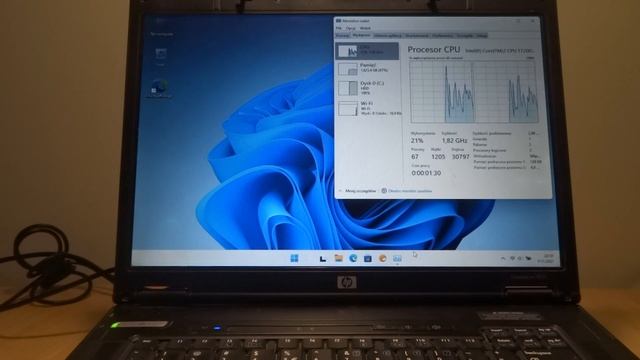Click the Procesor CPU heading
640x360 pixels.
(433, 50)
